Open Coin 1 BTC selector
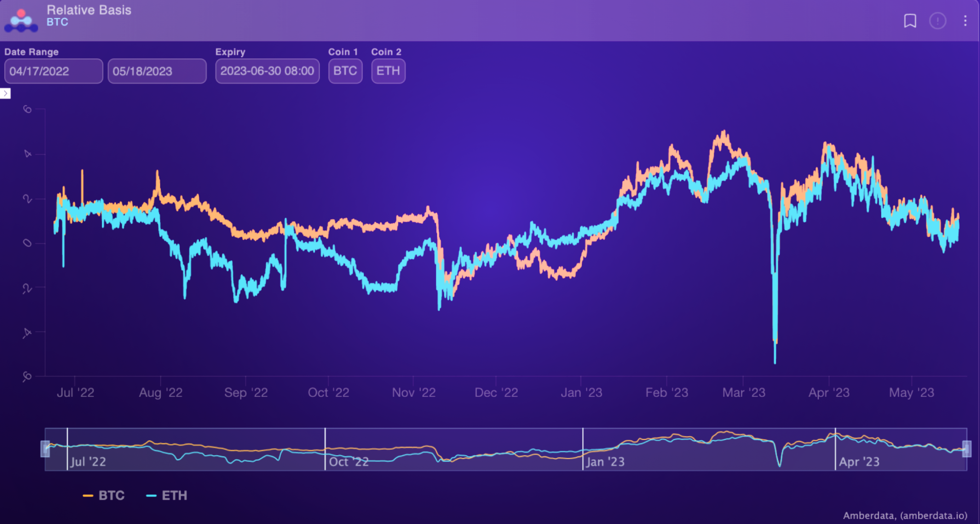Viewport: 980px width, 524px height. tap(345, 71)
